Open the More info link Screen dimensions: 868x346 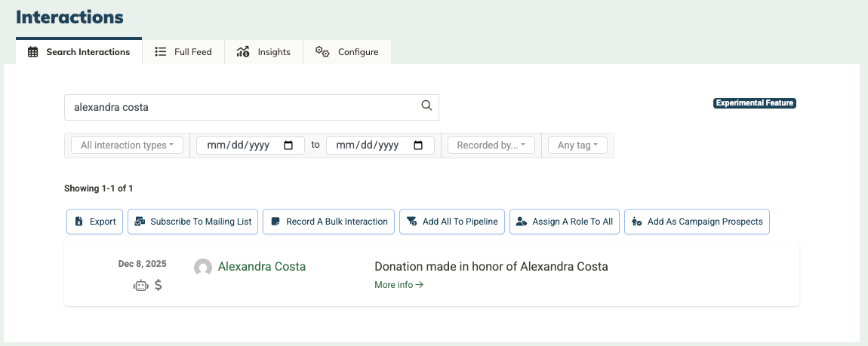click(x=399, y=285)
